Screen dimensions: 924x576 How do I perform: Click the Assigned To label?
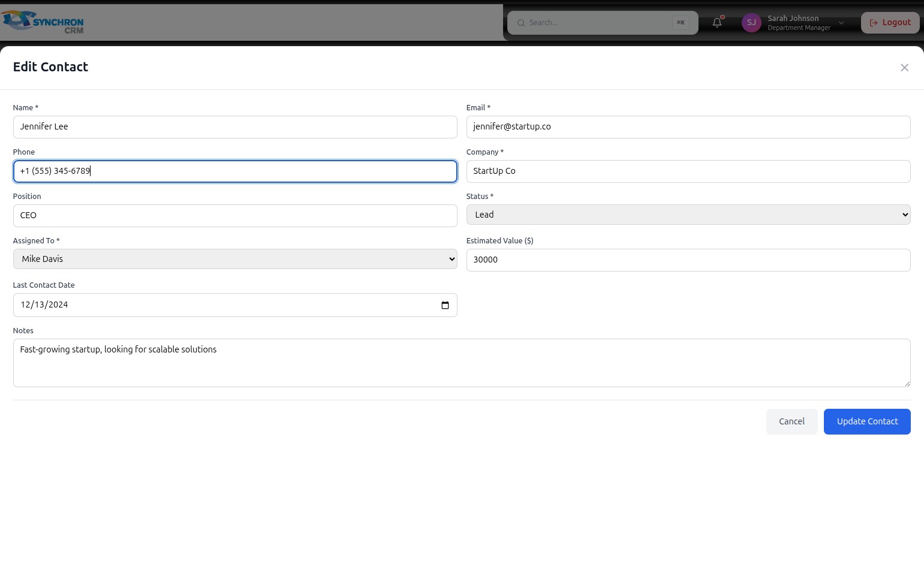(36, 241)
